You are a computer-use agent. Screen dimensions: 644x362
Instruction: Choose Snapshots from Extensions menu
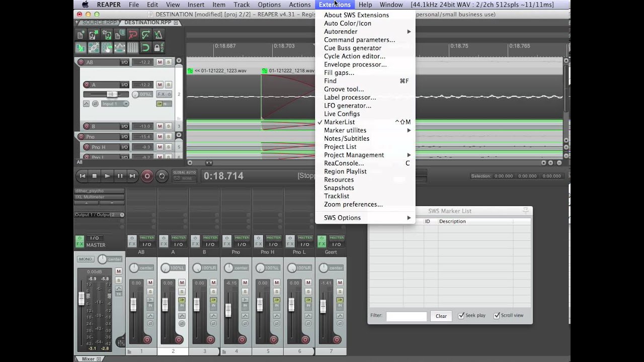click(x=365, y=188)
